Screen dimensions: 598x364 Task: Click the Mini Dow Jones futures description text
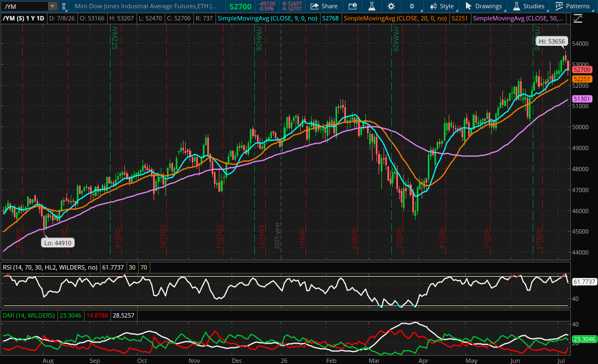146,6
